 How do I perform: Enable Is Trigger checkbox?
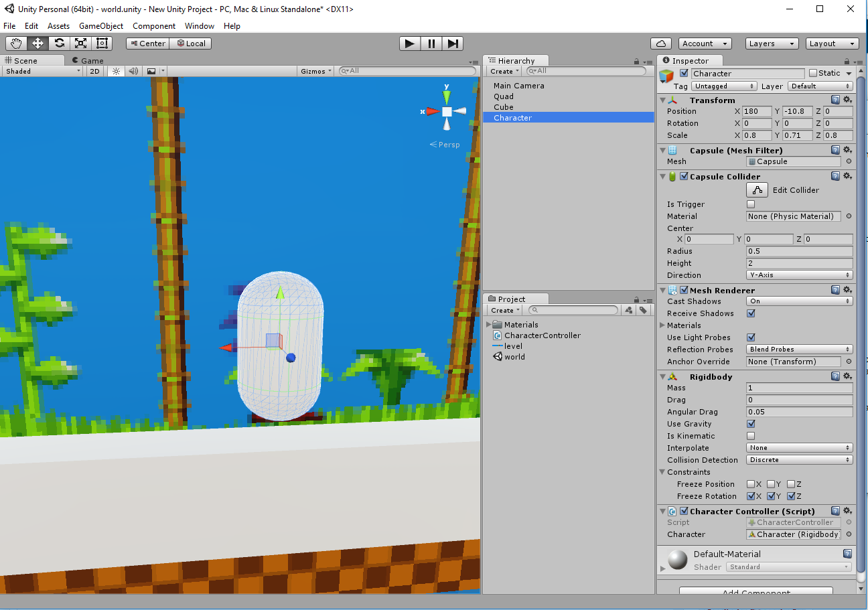(x=751, y=204)
